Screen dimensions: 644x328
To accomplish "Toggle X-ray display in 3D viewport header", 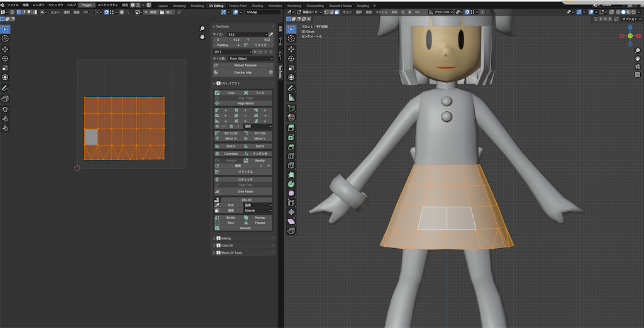I will pos(611,13).
